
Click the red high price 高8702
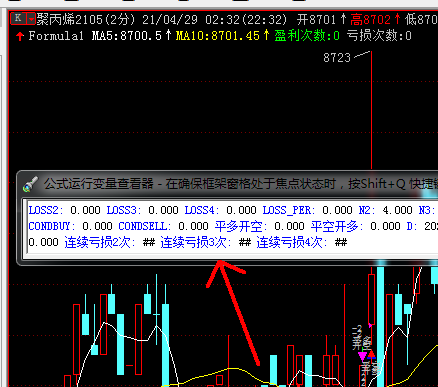click(x=370, y=19)
